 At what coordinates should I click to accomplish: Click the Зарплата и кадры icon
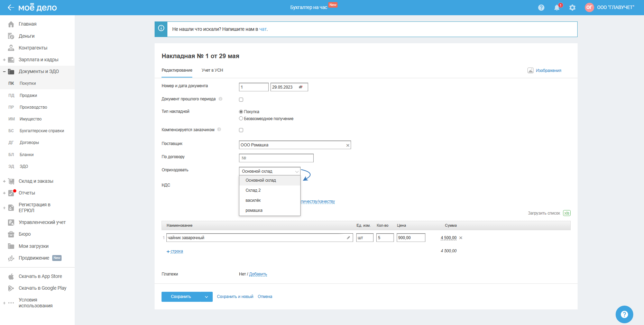(x=11, y=60)
